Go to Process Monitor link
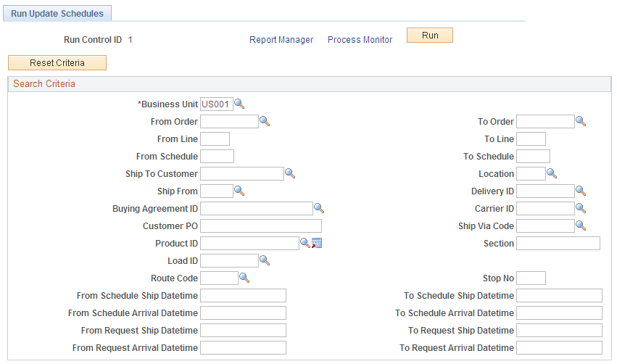This screenshot has height=364, width=617. click(360, 40)
